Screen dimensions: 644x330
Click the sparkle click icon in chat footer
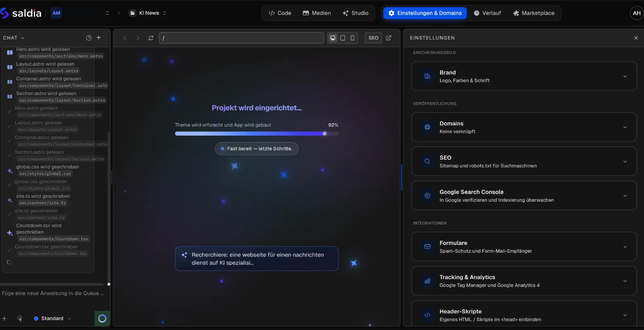click(20, 318)
